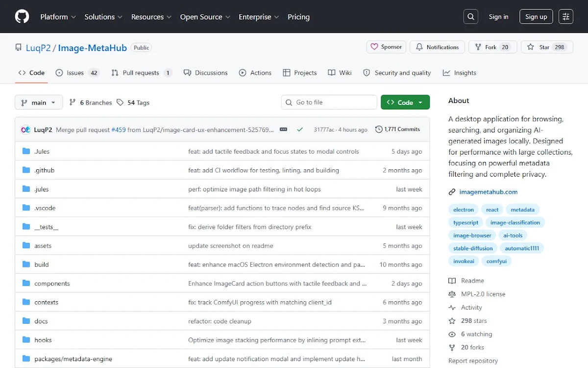
Task: Click the docs folder icon
Action: click(26, 321)
